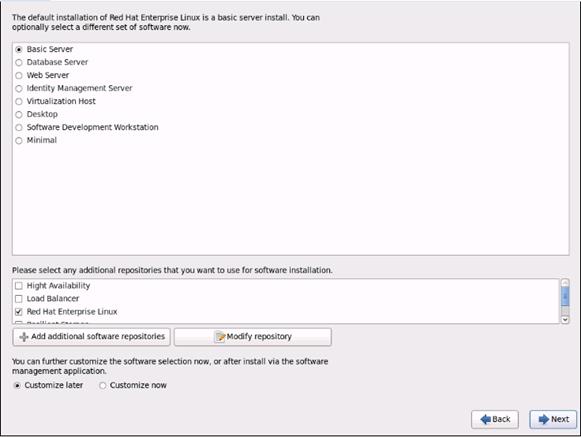This screenshot has width=581, height=437.
Task: Select the Customize now radio button
Action: click(x=103, y=385)
